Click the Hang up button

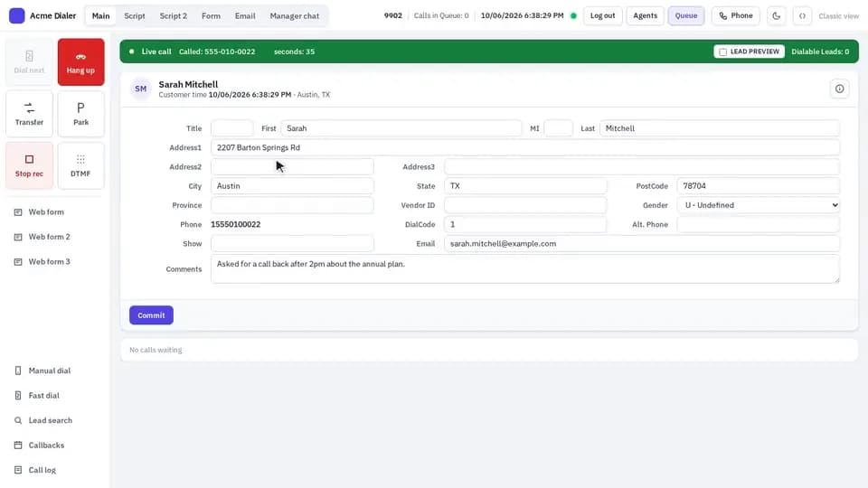coord(80,62)
